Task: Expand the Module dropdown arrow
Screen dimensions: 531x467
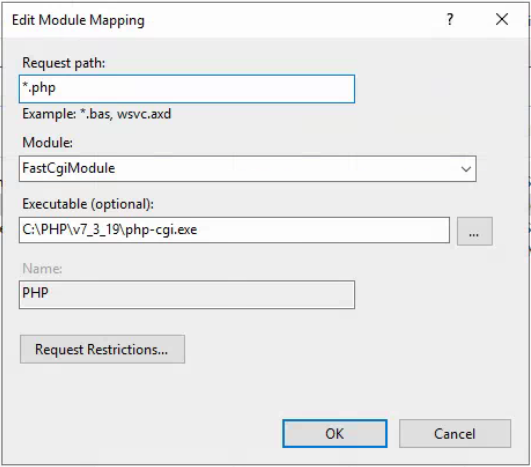Action: [x=466, y=169]
